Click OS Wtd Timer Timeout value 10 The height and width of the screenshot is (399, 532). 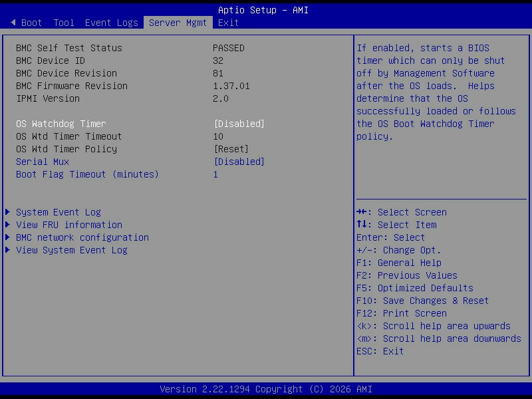[x=218, y=136]
